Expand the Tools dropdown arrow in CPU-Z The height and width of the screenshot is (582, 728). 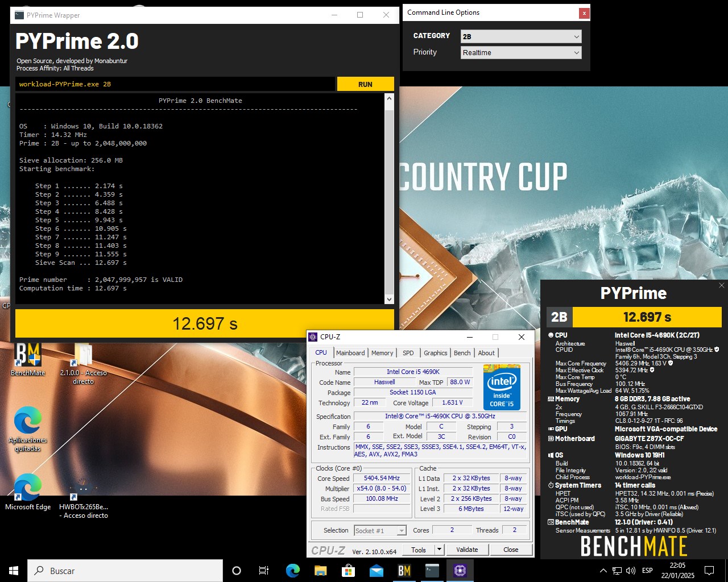439,550
